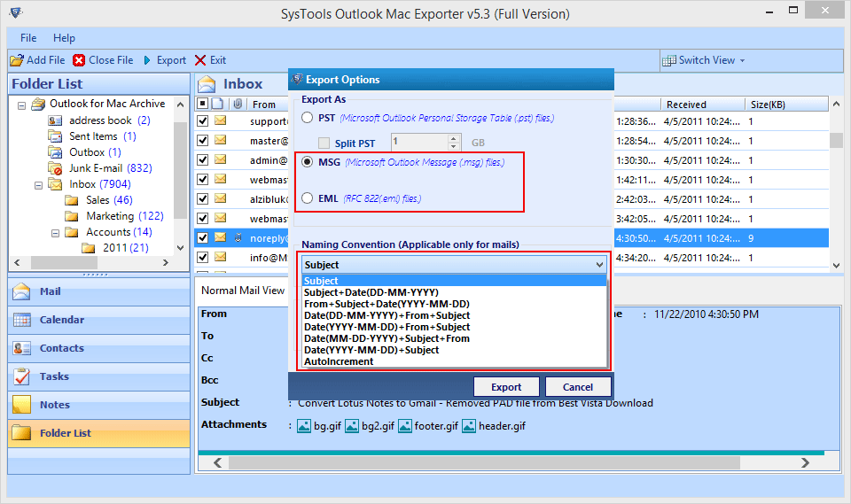Click the Notes yellow icon in sidebar
The image size is (851, 504).
[x=21, y=404]
